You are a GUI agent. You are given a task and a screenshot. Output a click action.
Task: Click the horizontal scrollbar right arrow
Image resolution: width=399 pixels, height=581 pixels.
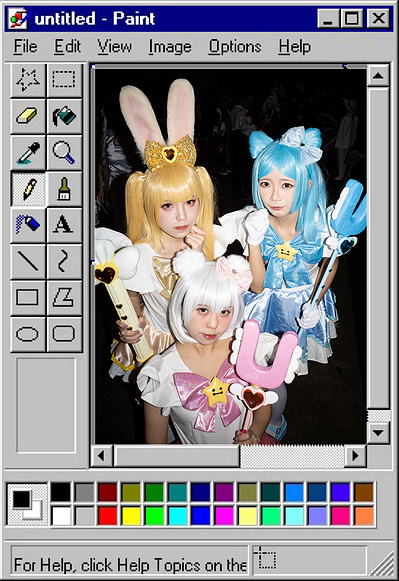tap(355, 456)
